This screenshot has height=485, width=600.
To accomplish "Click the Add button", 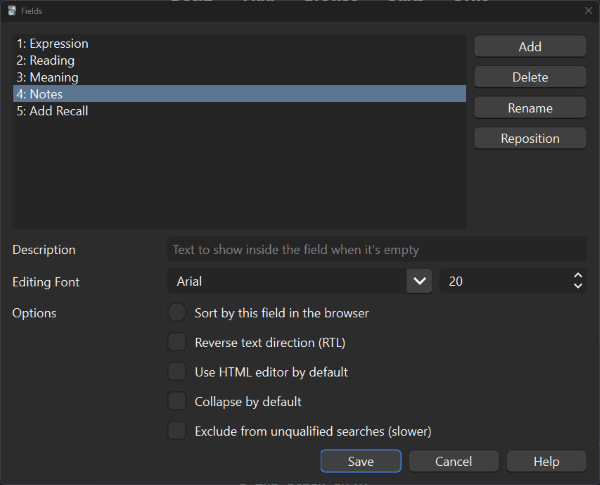I will coord(530,47).
